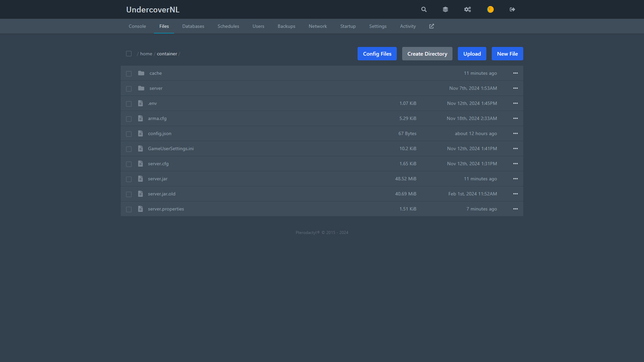Open the actions menu for arma.cfg

pos(516,118)
